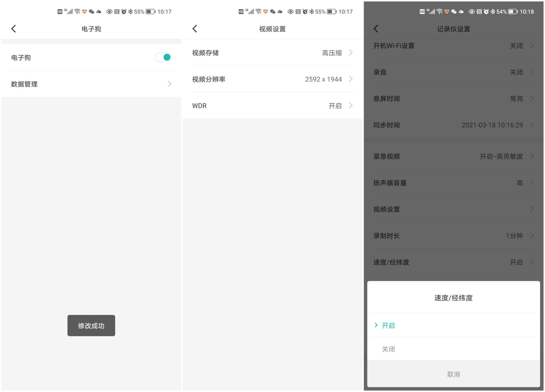The image size is (545, 392).
Task: Expand the WDR setting option
Action: [x=272, y=105]
